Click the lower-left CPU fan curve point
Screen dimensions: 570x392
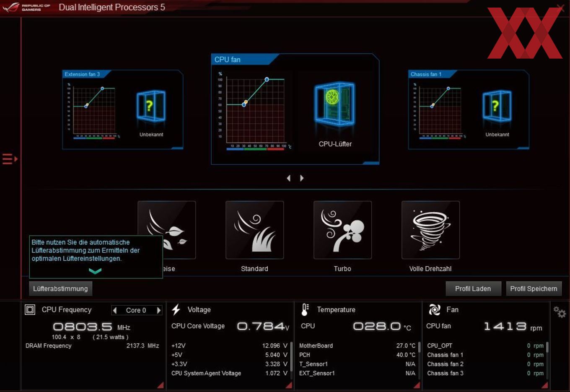click(244, 104)
